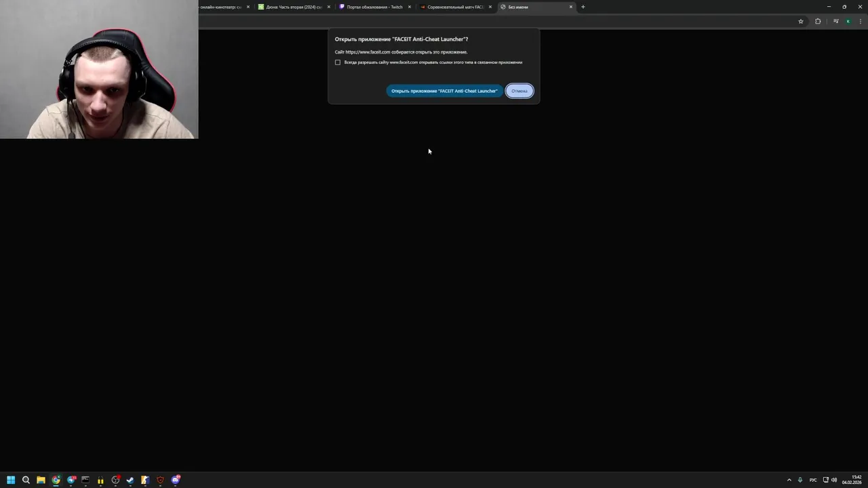Switch to the онлайн-кинотеатр tab
This screenshot has height=488, width=868.
224,7
